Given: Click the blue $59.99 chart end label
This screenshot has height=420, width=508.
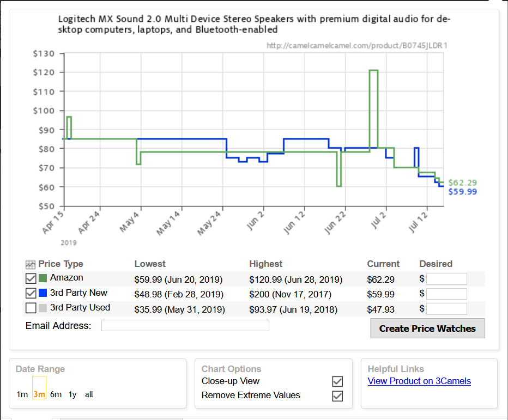Looking at the screenshot, I should [463, 192].
